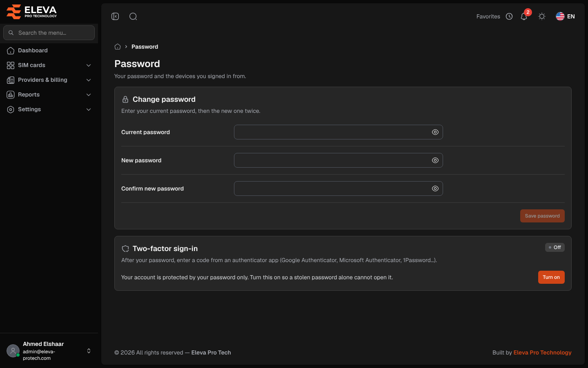
Task: Select Reports in the sidebar
Action: 49,94
